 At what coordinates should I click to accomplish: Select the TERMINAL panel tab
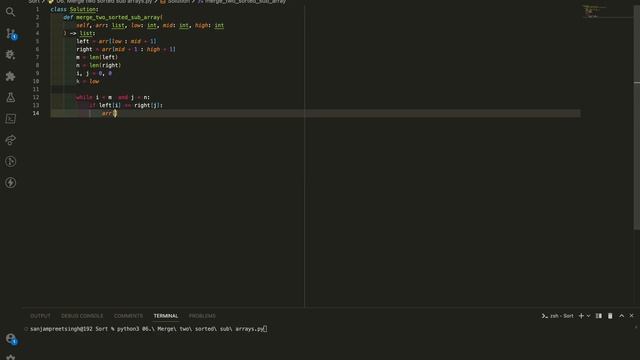click(x=166, y=316)
